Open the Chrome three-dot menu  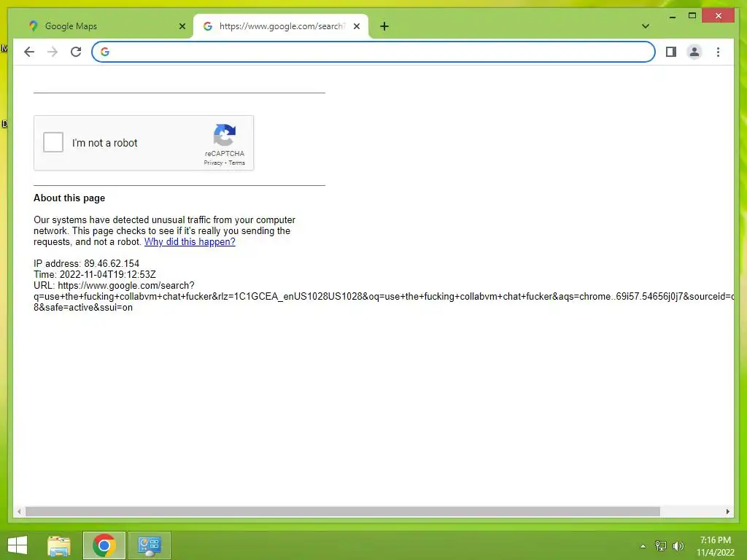click(x=718, y=52)
